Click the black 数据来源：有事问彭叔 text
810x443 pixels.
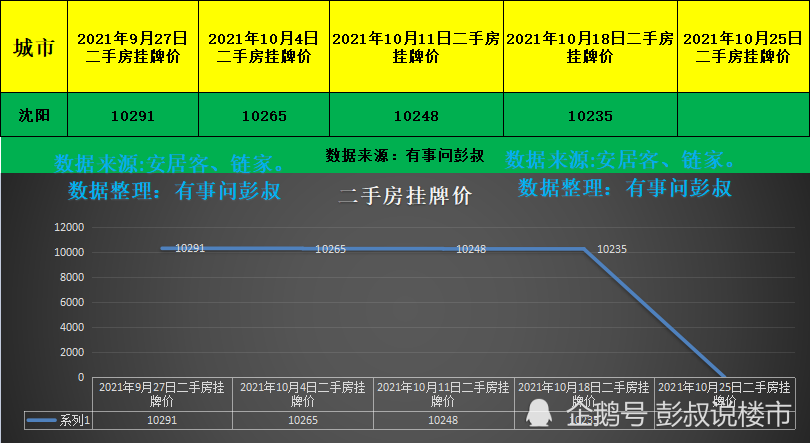[x=404, y=155]
